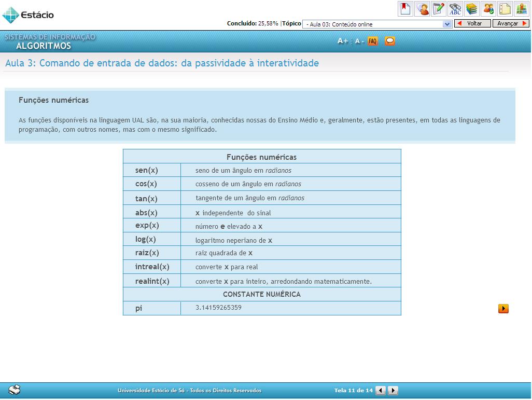The height and width of the screenshot is (400, 532).
Task: Select the 'Aula 03: Conteúdo online' combo box
Action: (x=373, y=24)
